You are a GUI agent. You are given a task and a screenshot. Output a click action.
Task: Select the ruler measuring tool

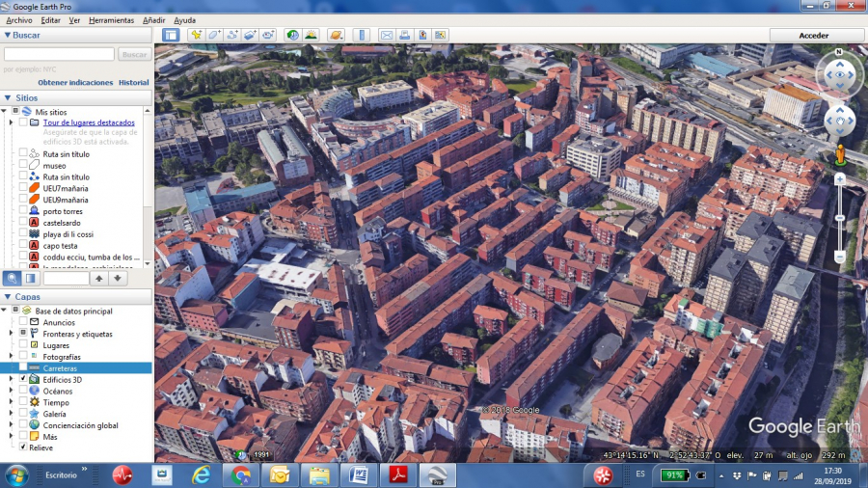pos(361,35)
